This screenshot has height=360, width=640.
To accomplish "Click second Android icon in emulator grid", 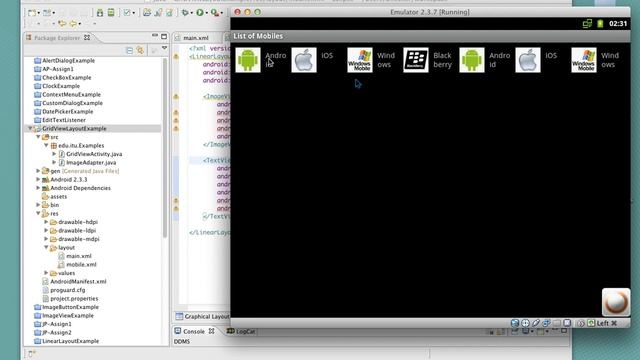I will point(472,60).
